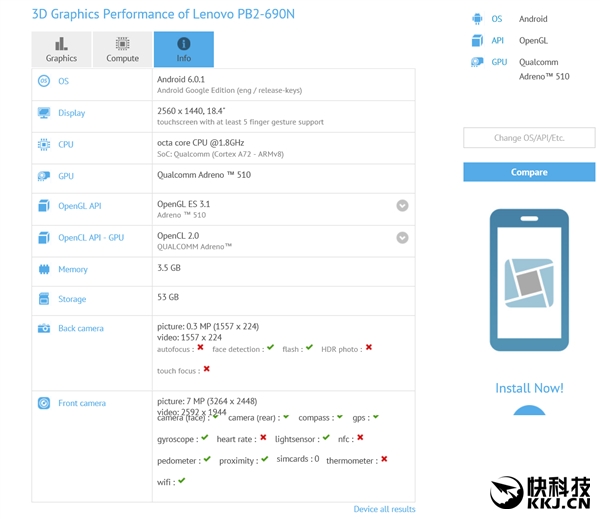Expand the OpenCL 2.0 details
600x519 pixels.
pyautogui.click(x=402, y=238)
